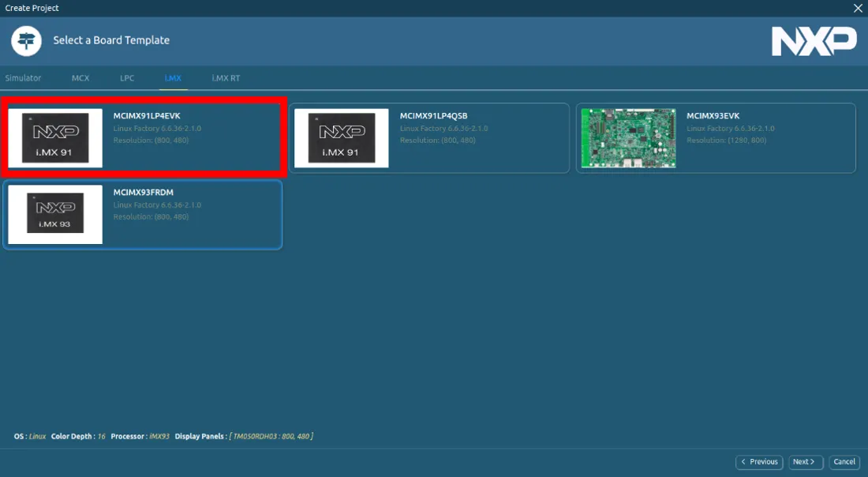
Task: Select the LPC tab
Action: 127,78
